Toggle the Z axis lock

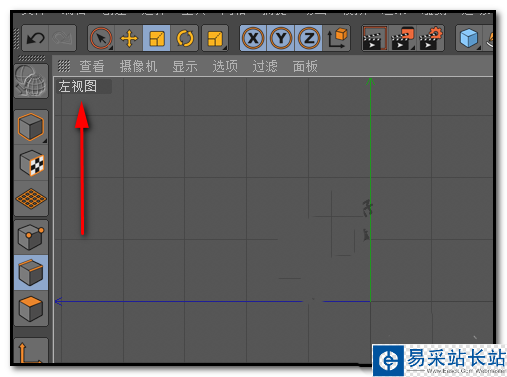pos(309,38)
